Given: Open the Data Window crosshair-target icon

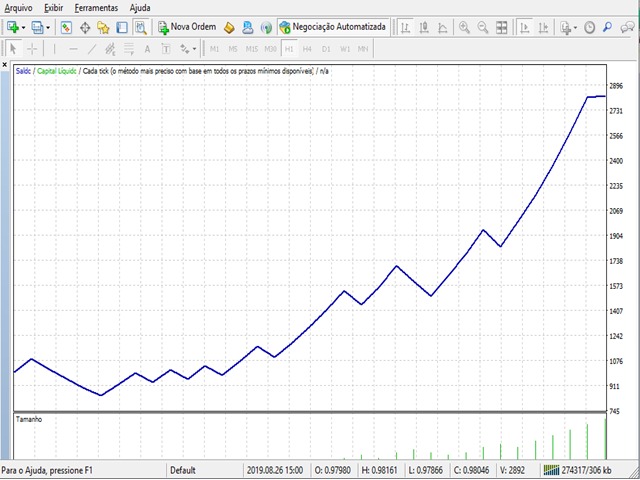Looking at the screenshot, I should coord(85,27).
